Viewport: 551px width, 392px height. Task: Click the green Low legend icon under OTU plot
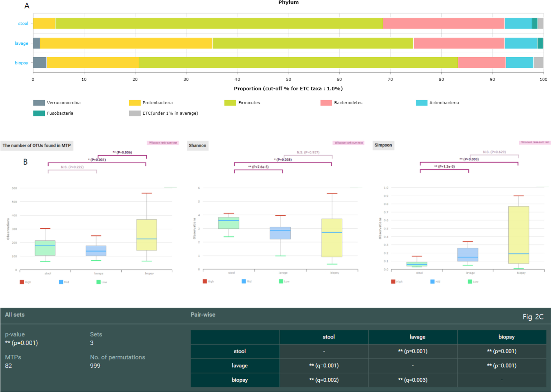tap(98, 282)
